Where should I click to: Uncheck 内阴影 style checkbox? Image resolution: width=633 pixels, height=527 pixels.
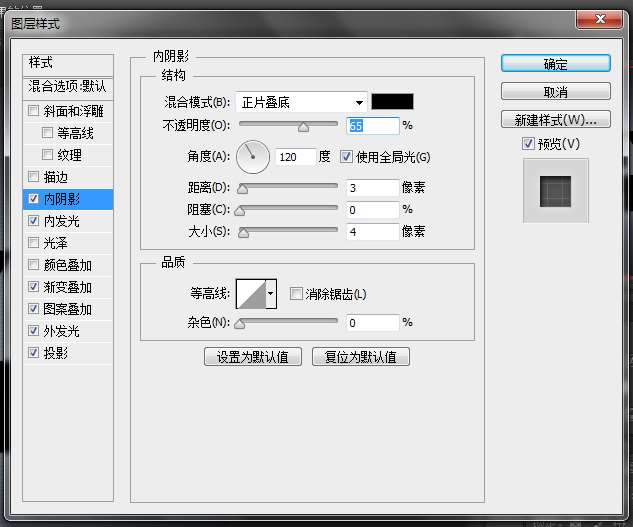click(x=34, y=199)
